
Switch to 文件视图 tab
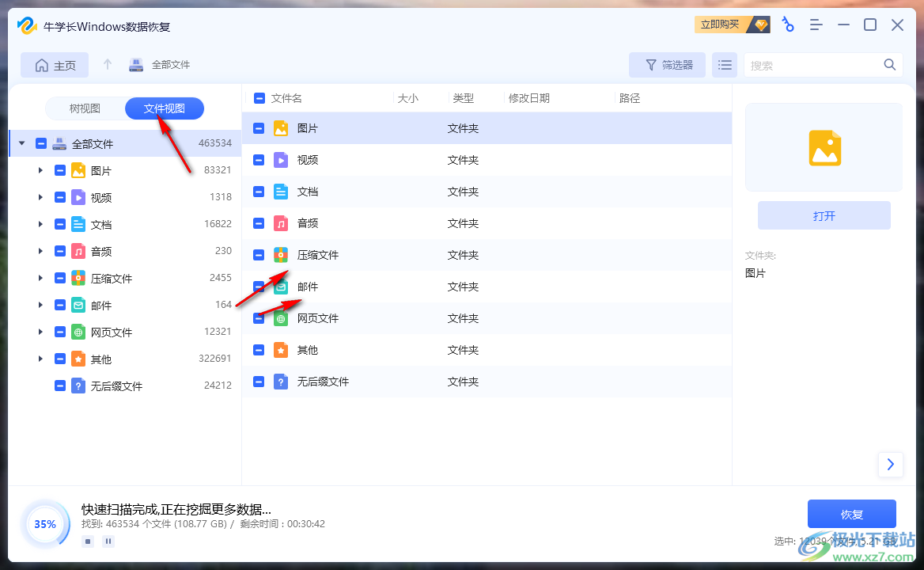165,108
